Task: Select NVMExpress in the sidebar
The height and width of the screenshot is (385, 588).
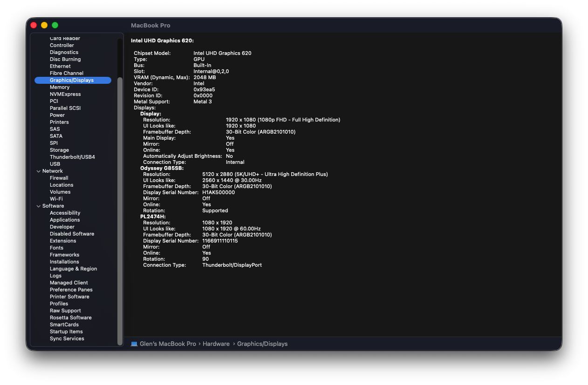Action: (x=65, y=94)
